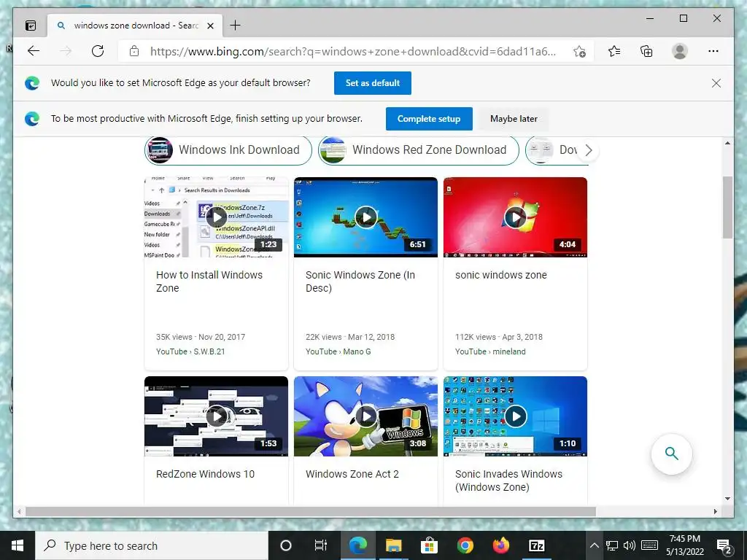Open Windows Zone Act 2 title link
Image resolution: width=747 pixels, height=560 pixels.
coord(352,474)
